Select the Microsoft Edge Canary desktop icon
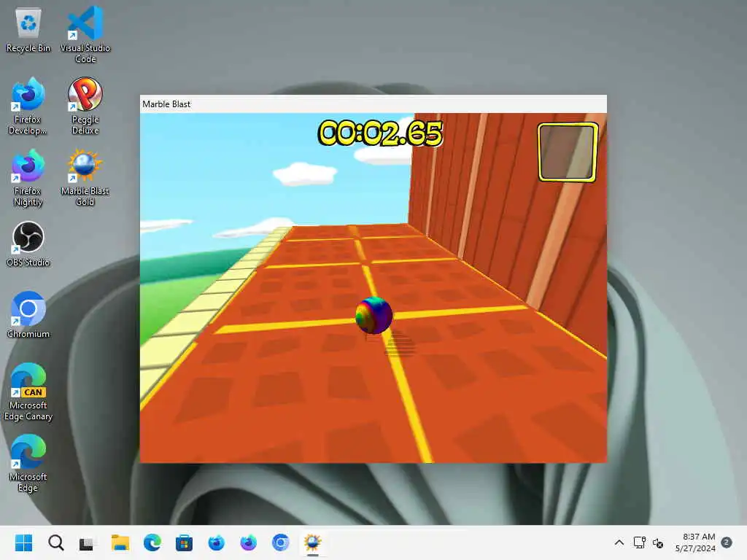The height and width of the screenshot is (560, 747). (28, 392)
